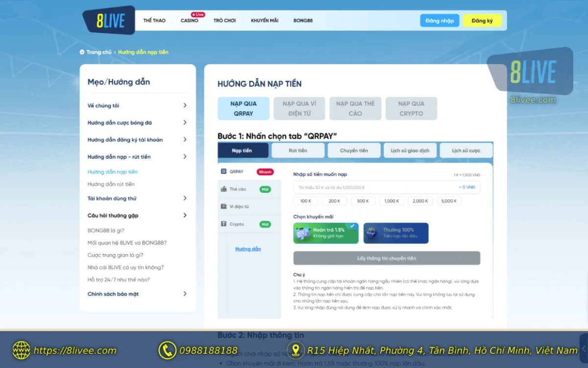Screen dimensions: 588x368
Task: Open the Rút tiền tab
Action: [297, 150]
